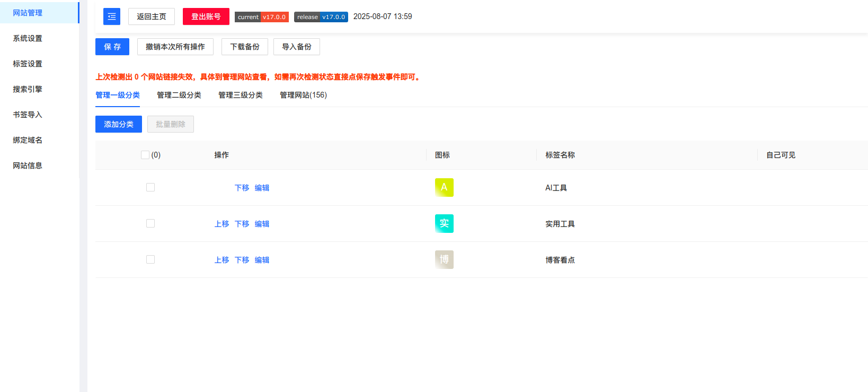Click 下移 link in AI工具 row

tap(242, 188)
